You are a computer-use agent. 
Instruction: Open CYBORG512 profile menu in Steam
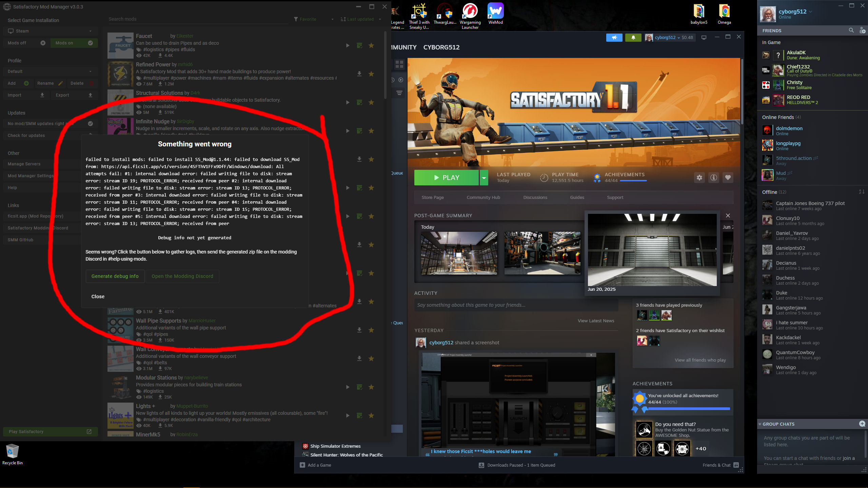coord(441,47)
